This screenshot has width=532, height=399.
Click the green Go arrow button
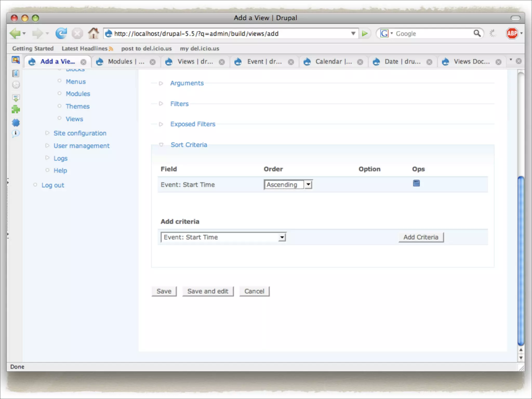click(x=365, y=34)
